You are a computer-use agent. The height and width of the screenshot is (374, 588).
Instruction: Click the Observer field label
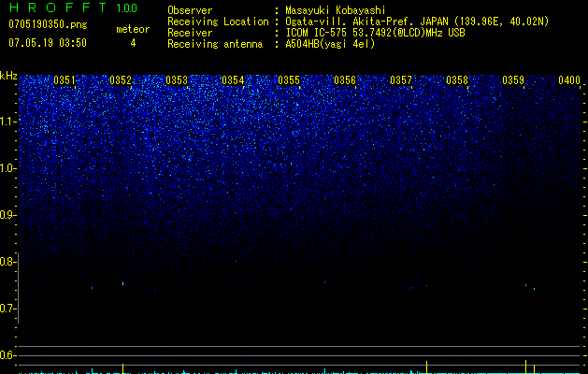(x=190, y=10)
